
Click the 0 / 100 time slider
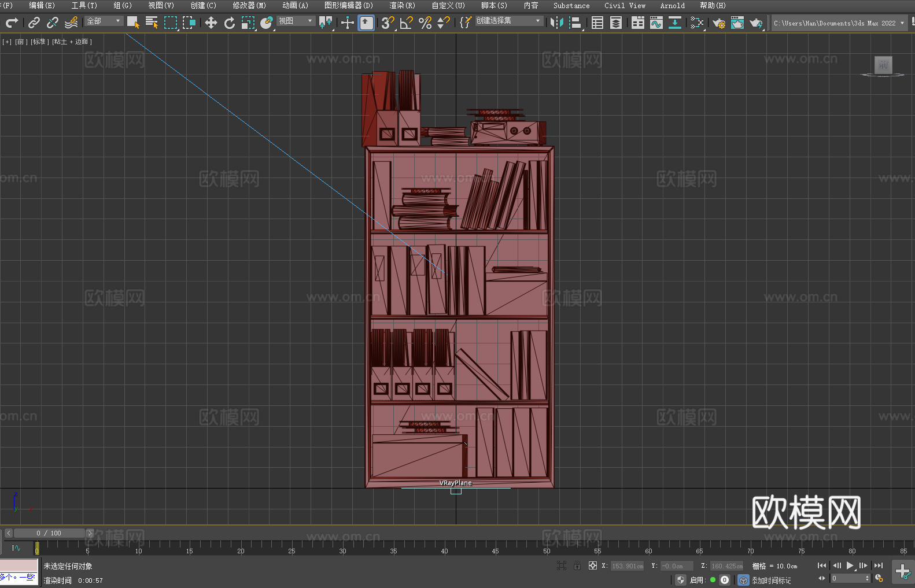(x=49, y=533)
